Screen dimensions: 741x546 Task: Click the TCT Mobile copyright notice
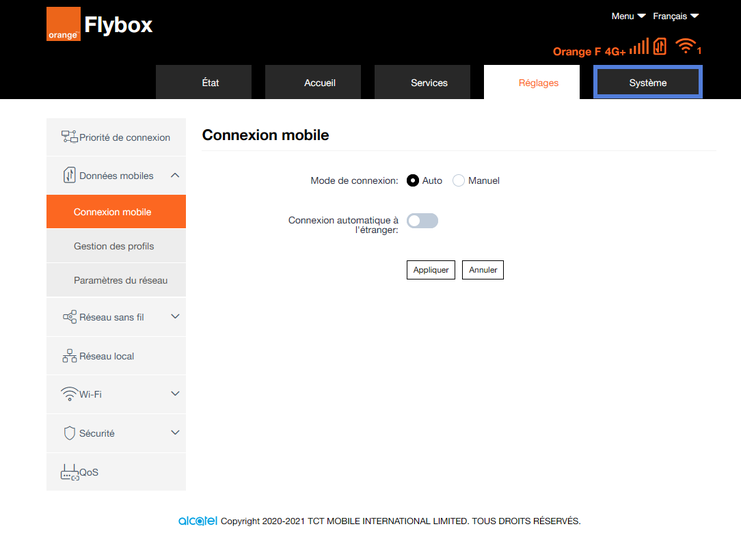(401, 521)
